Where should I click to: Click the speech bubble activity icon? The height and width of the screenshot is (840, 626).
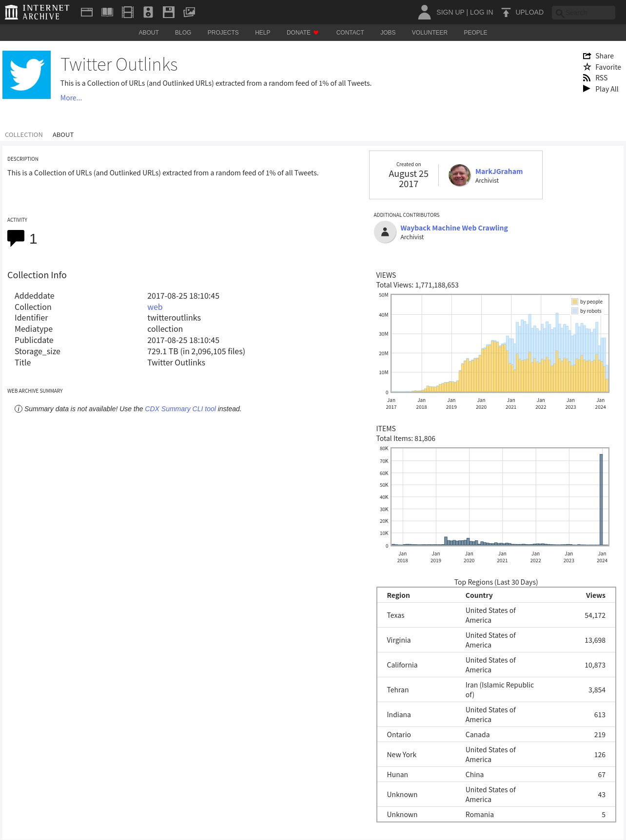[16, 238]
